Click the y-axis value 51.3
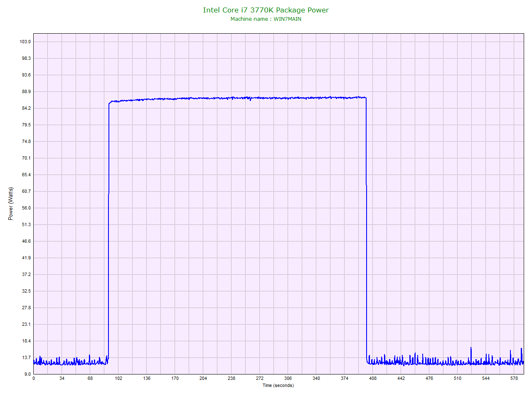The width and height of the screenshot is (532, 399). (x=27, y=224)
